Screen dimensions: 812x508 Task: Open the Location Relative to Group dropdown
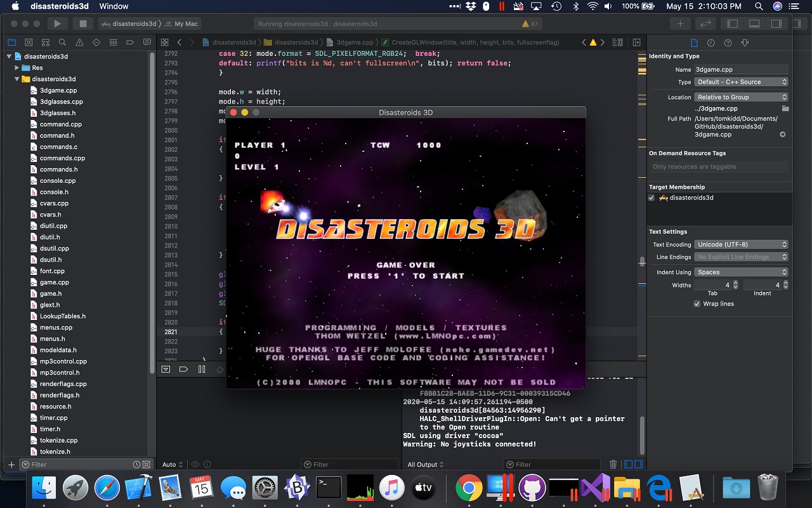coord(741,97)
